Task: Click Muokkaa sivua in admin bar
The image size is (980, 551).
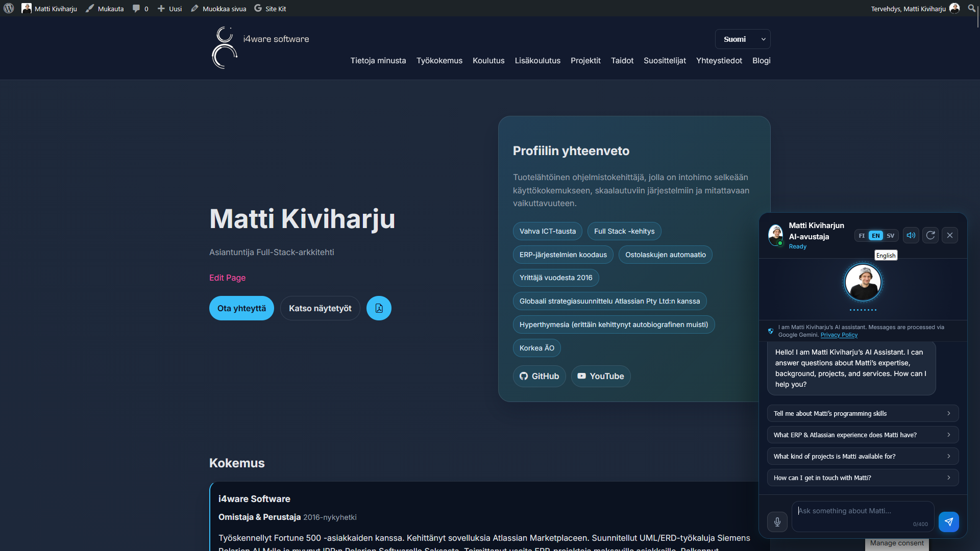Action: [218, 8]
